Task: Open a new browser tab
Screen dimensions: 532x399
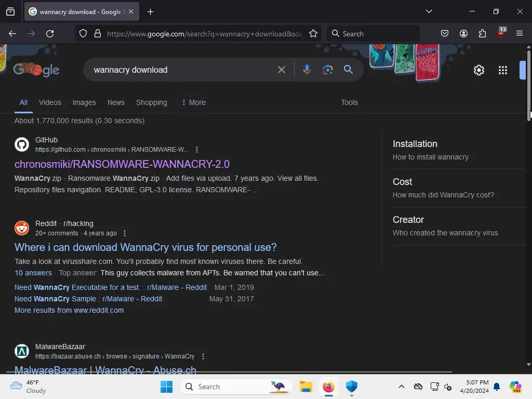Action: click(150, 12)
